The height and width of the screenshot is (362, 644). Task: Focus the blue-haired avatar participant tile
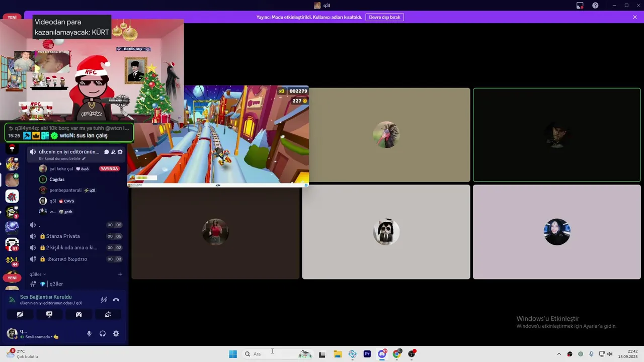[557, 232]
